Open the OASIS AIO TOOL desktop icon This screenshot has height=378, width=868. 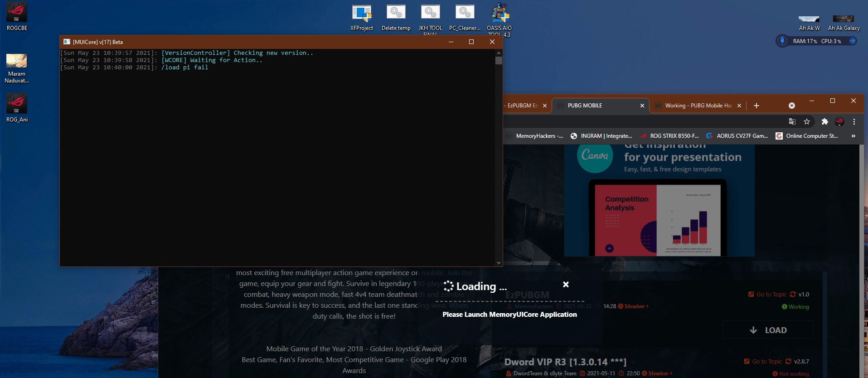tap(499, 19)
